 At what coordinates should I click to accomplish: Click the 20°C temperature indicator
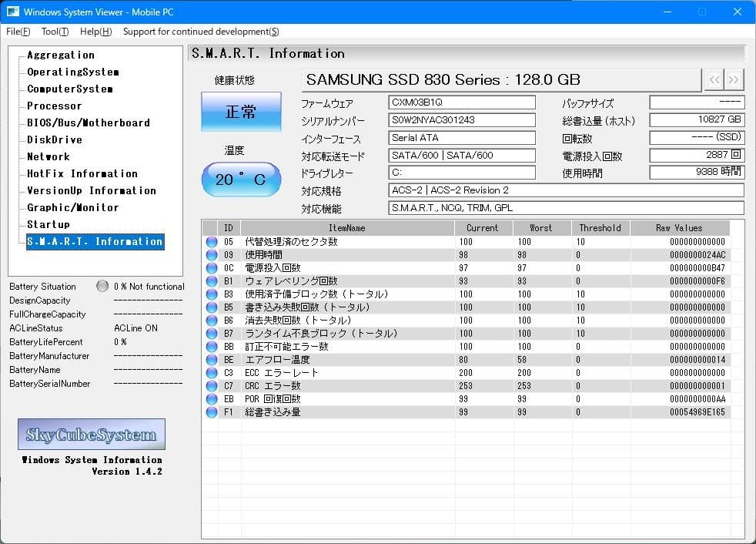click(241, 179)
